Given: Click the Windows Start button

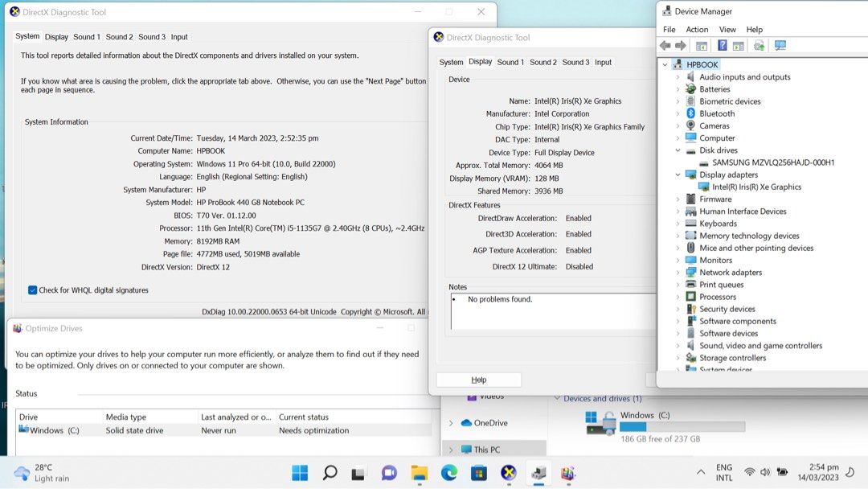Looking at the screenshot, I should pyautogui.click(x=300, y=473).
